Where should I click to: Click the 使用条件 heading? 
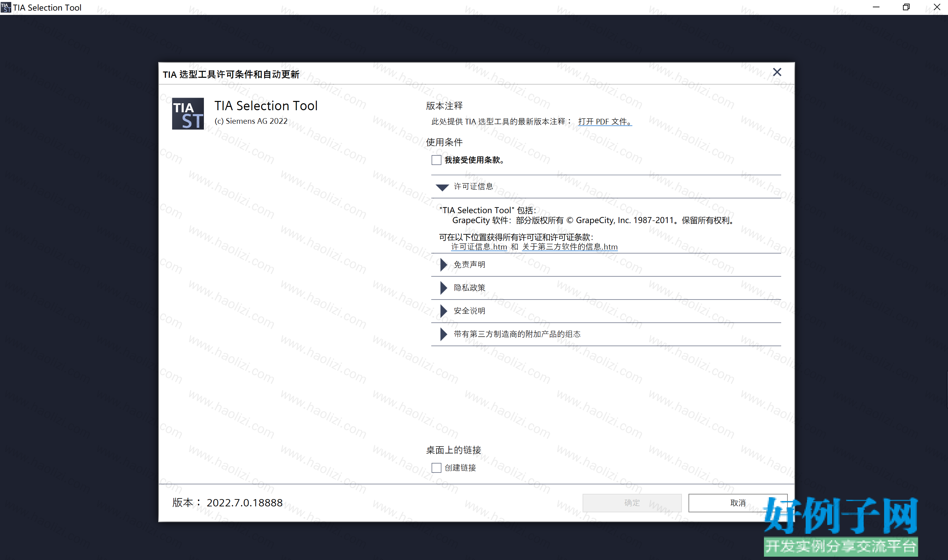click(444, 142)
